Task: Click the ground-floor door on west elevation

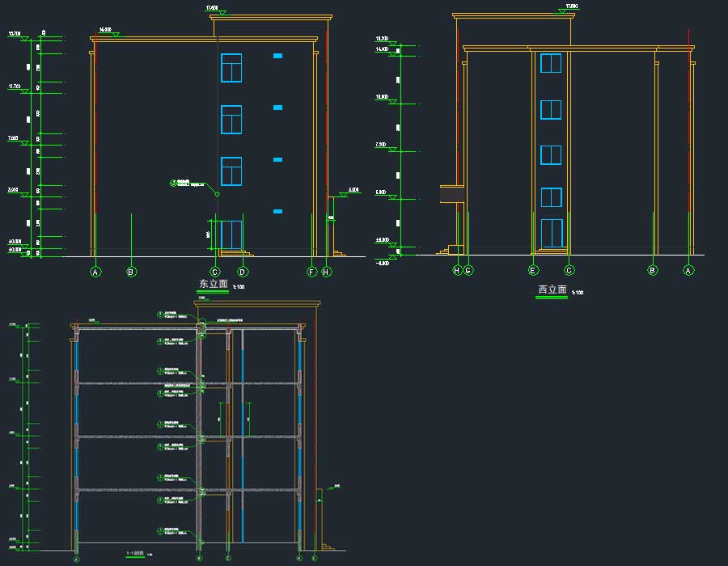Action: pos(552,233)
